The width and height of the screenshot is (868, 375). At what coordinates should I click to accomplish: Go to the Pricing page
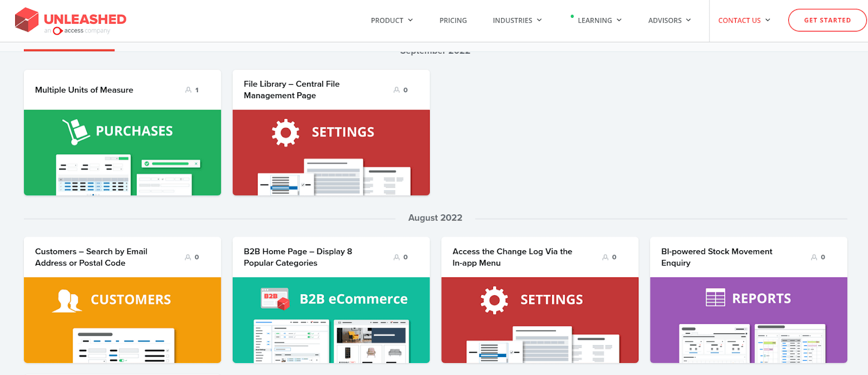pyautogui.click(x=453, y=21)
